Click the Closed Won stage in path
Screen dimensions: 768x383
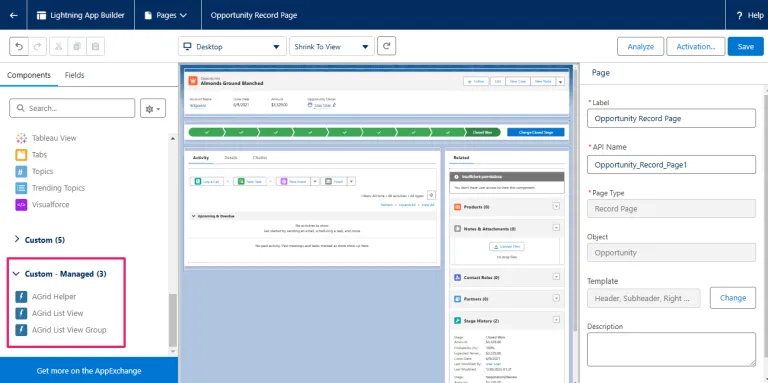(x=483, y=132)
